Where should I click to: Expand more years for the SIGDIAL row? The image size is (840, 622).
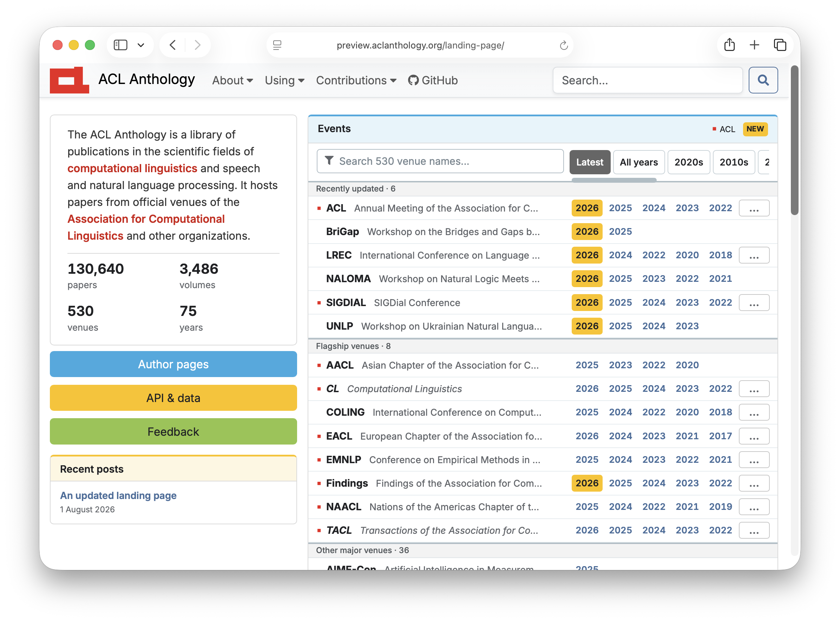(x=754, y=303)
